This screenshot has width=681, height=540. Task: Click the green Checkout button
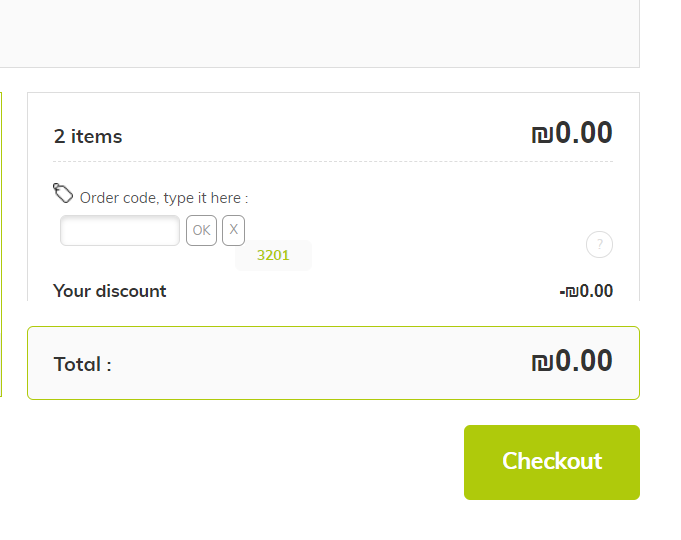pyautogui.click(x=551, y=462)
